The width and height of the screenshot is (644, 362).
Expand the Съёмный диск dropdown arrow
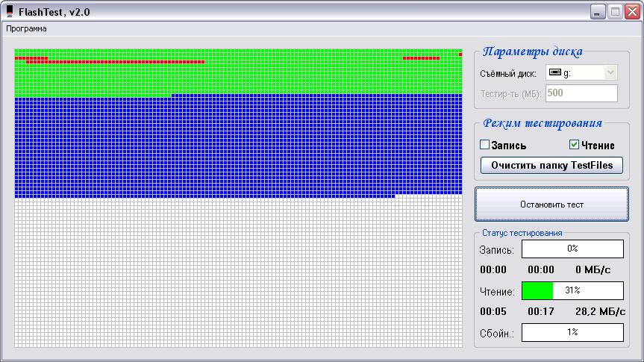[610, 72]
